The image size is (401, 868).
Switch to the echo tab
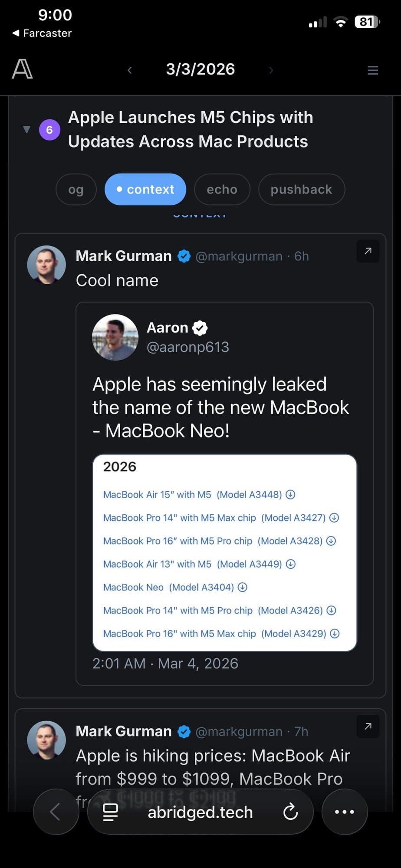pos(222,189)
